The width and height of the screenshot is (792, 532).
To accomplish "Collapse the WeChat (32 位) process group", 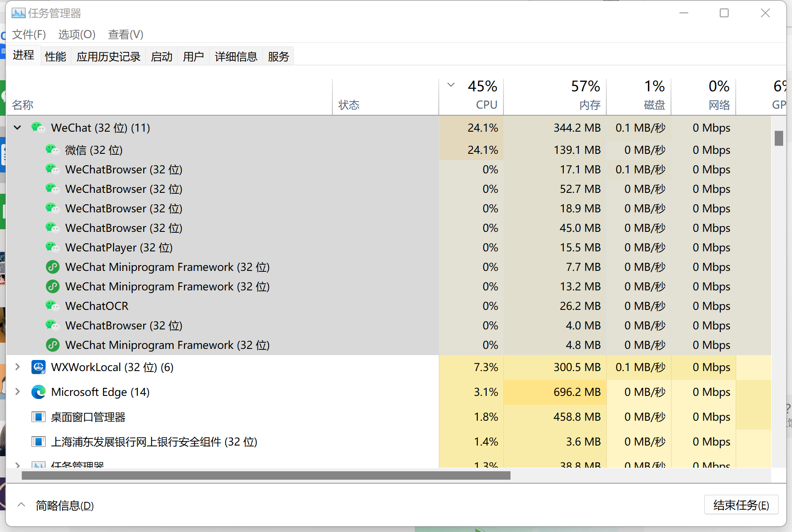I will coord(17,128).
